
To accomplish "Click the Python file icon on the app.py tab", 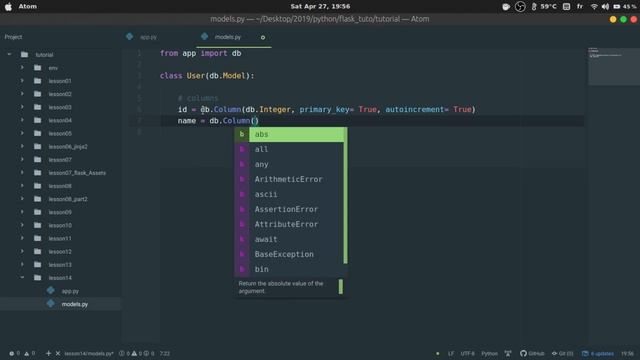I will 129,36.
